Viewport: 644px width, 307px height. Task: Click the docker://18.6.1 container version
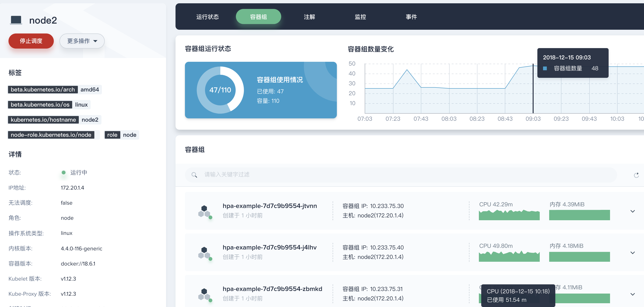(x=78, y=264)
